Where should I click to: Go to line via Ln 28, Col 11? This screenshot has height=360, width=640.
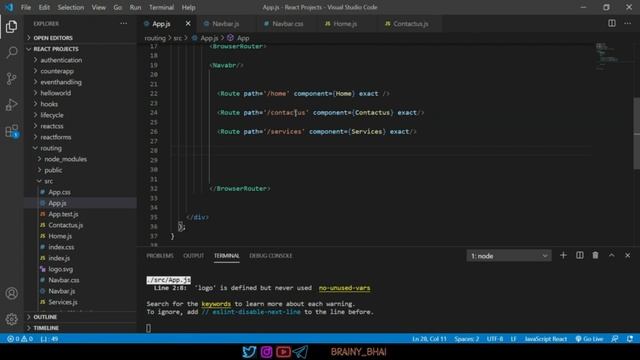(x=429, y=339)
